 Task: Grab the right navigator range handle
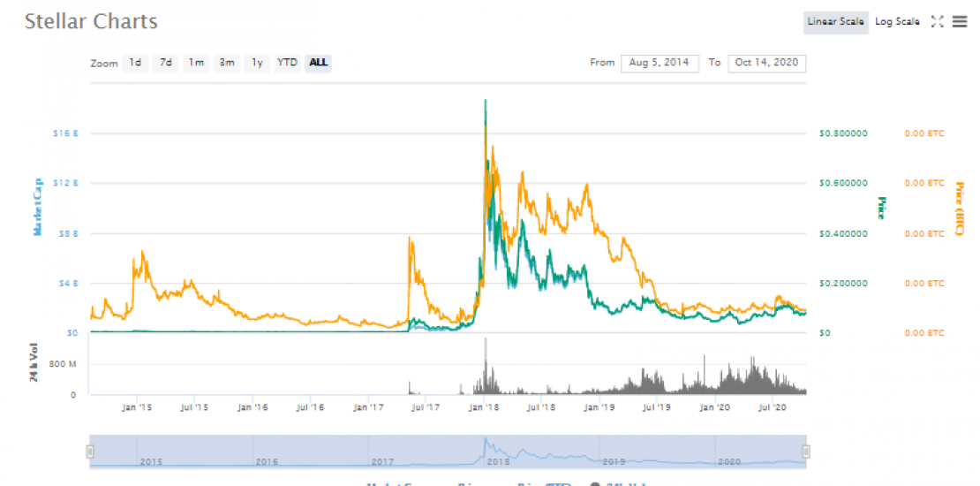coord(805,452)
